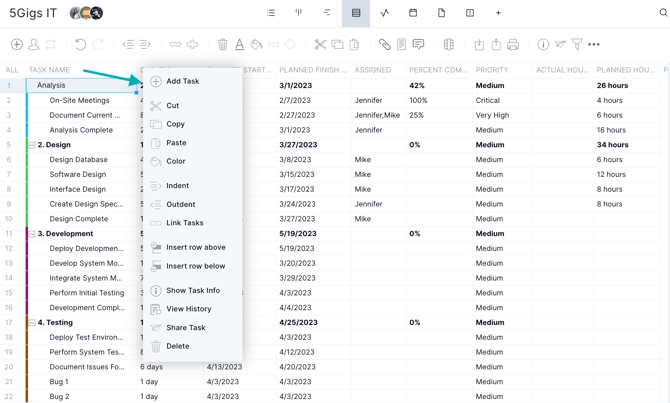Click the copy toolbar icon
This screenshot has height=403, width=670.
tap(337, 44)
